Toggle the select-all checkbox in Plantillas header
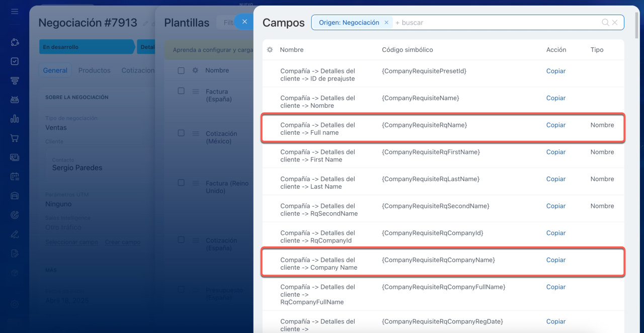 (x=181, y=71)
